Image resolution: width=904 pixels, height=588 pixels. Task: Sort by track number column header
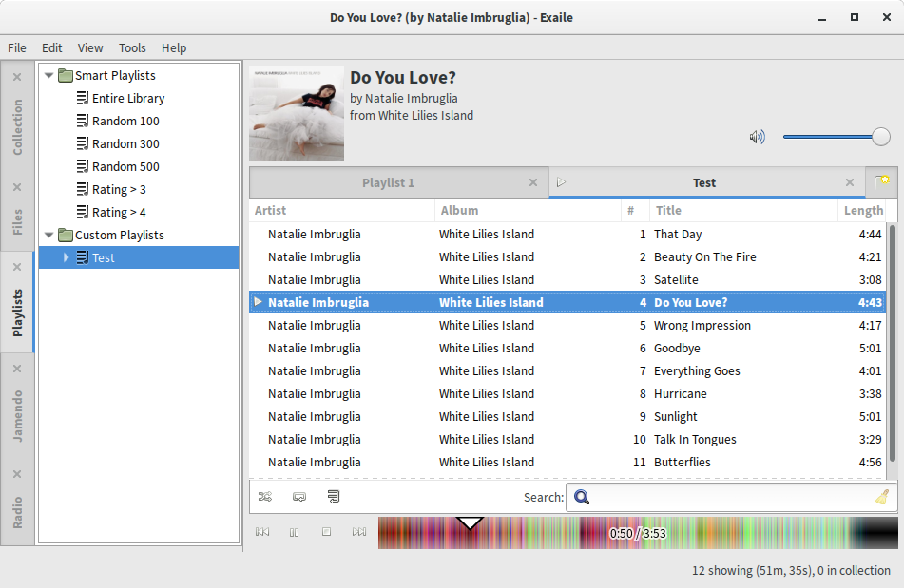tap(635, 210)
